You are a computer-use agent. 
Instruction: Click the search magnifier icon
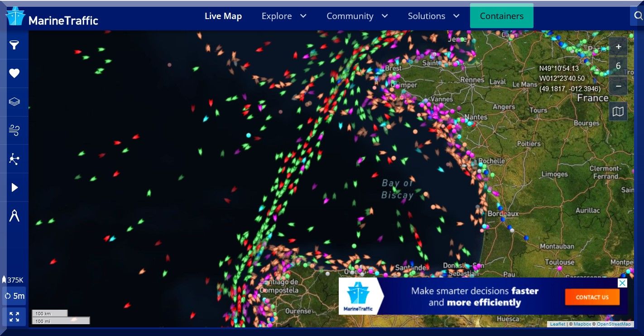[x=638, y=16]
